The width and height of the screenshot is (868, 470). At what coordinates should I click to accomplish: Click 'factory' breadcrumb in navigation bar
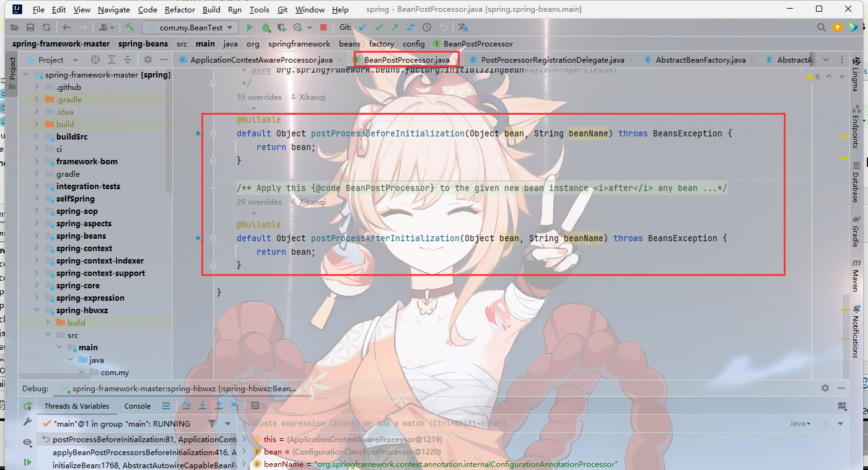coord(382,43)
